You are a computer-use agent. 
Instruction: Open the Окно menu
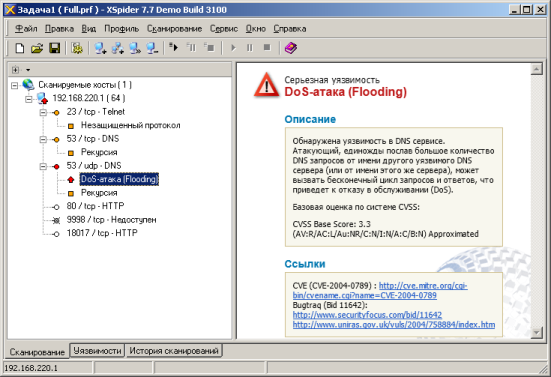point(255,29)
